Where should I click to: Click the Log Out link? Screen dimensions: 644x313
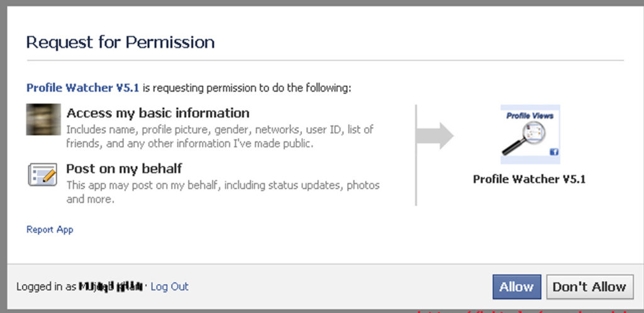click(169, 287)
